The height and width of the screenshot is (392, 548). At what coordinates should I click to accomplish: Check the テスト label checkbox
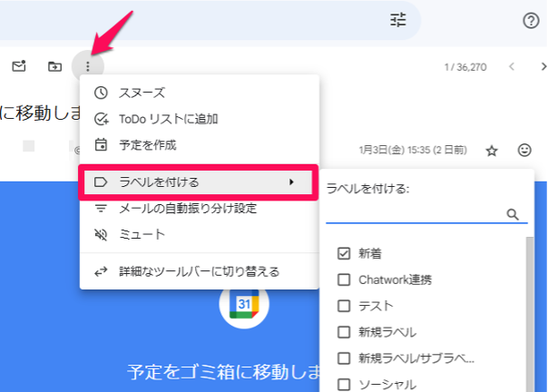point(344,306)
